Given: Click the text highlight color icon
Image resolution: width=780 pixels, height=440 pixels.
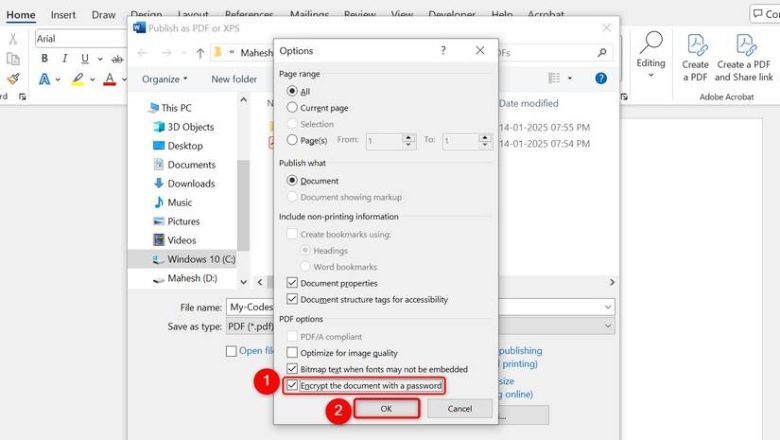Looking at the screenshot, I should [78, 79].
